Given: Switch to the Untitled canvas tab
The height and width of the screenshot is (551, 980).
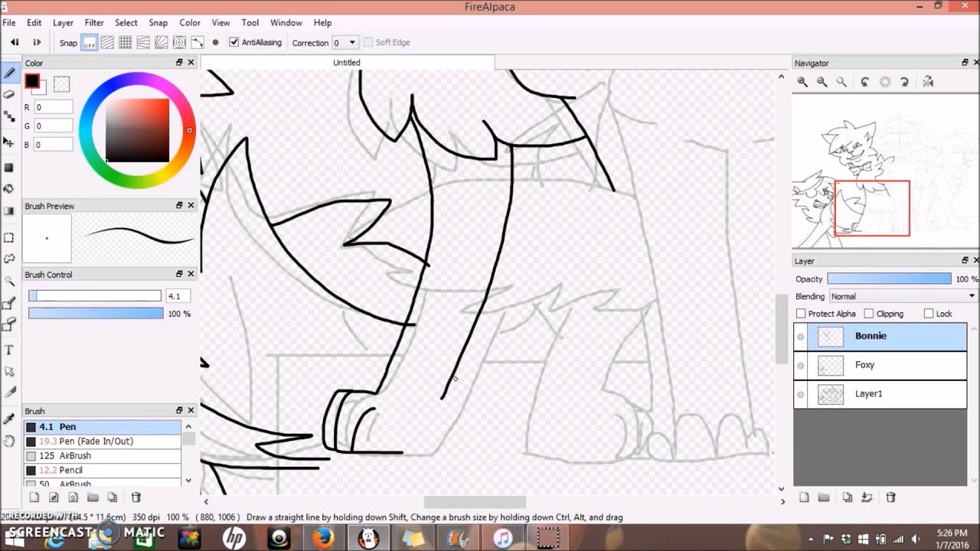Looking at the screenshot, I should [347, 63].
